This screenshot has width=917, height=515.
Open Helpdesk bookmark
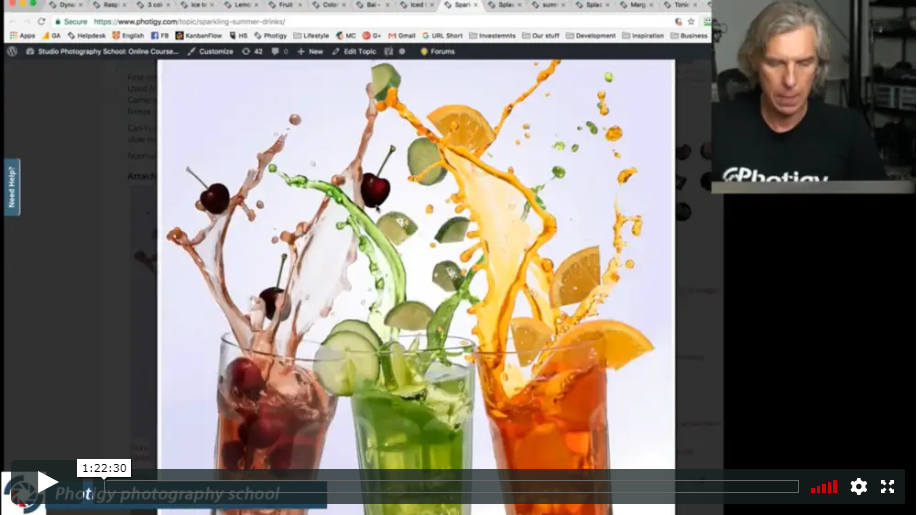(87, 36)
